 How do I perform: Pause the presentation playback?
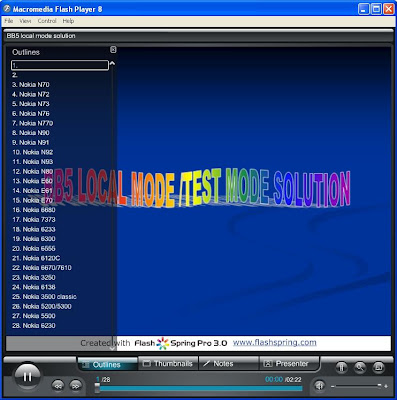(x=27, y=376)
